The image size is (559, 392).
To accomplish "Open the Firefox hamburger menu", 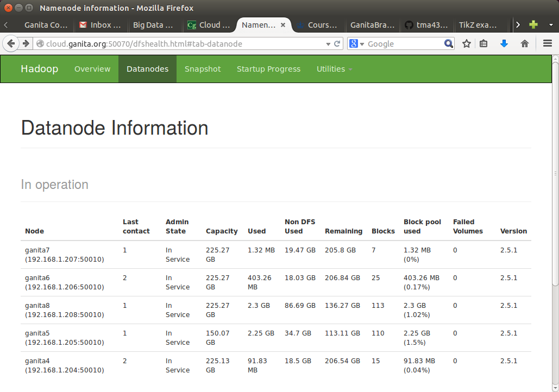I will pyautogui.click(x=547, y=44).
